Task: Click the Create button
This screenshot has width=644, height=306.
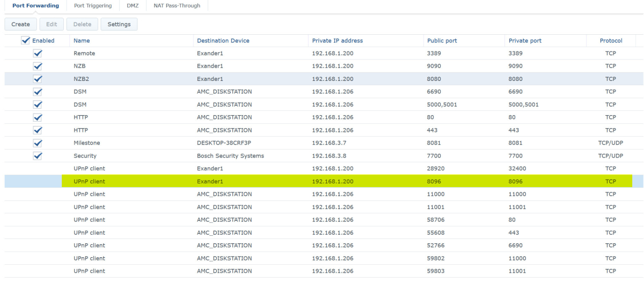Action: coord(21,24)
